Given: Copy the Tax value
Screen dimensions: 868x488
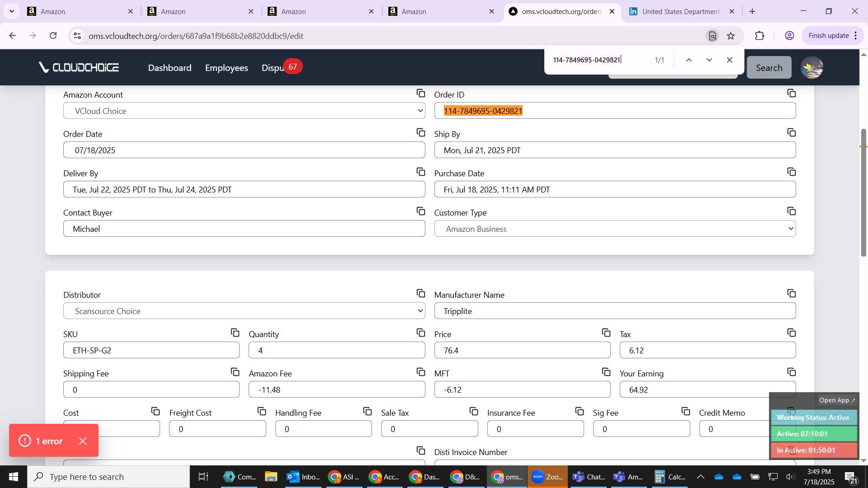Looking at the screenshot, I should (x=791, y=333).
